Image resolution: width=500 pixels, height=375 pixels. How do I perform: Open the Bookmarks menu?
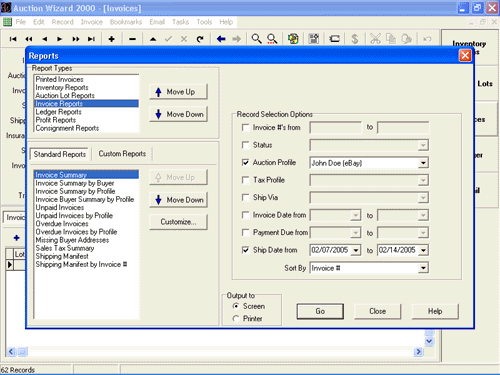[126, 22]
